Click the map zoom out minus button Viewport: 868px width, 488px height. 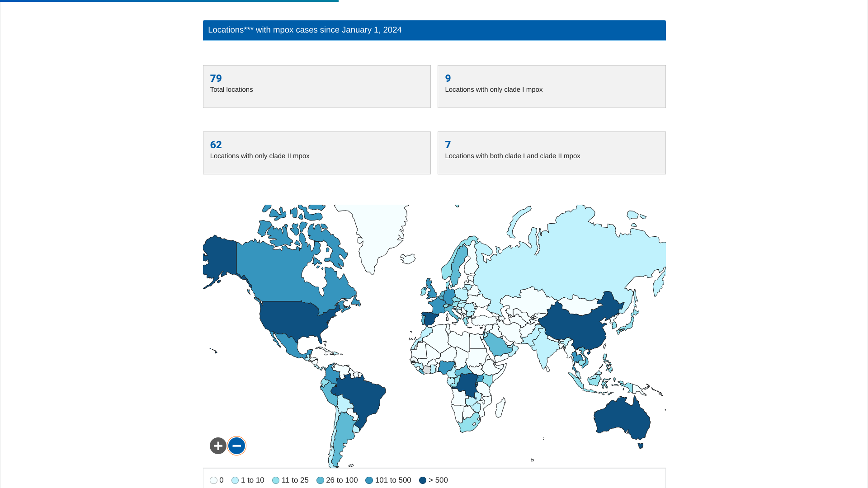(236, 446)
